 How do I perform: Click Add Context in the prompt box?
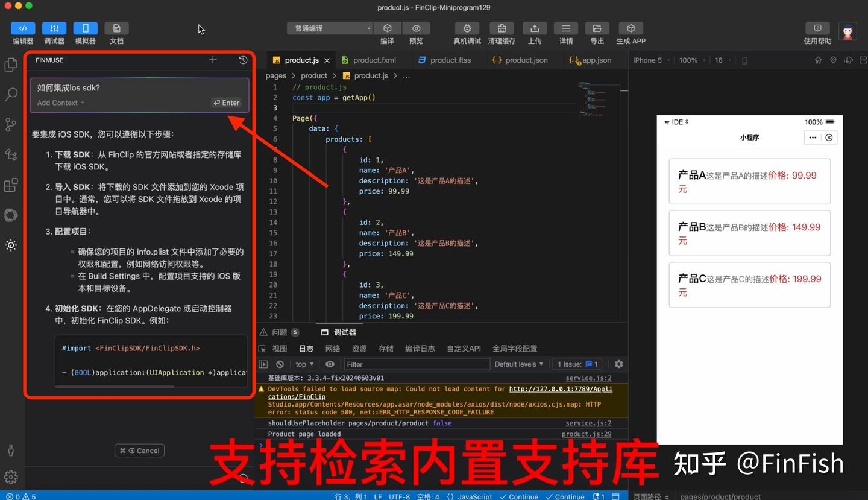(x=61, y=103)
